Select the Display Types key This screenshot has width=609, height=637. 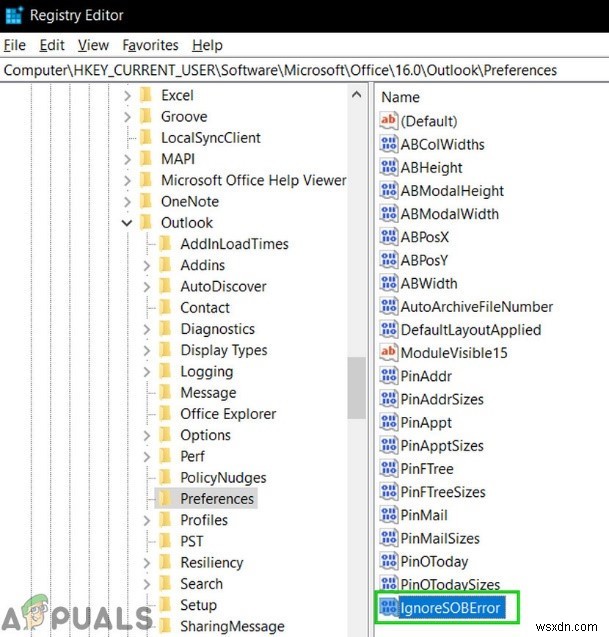coord(224,350)
